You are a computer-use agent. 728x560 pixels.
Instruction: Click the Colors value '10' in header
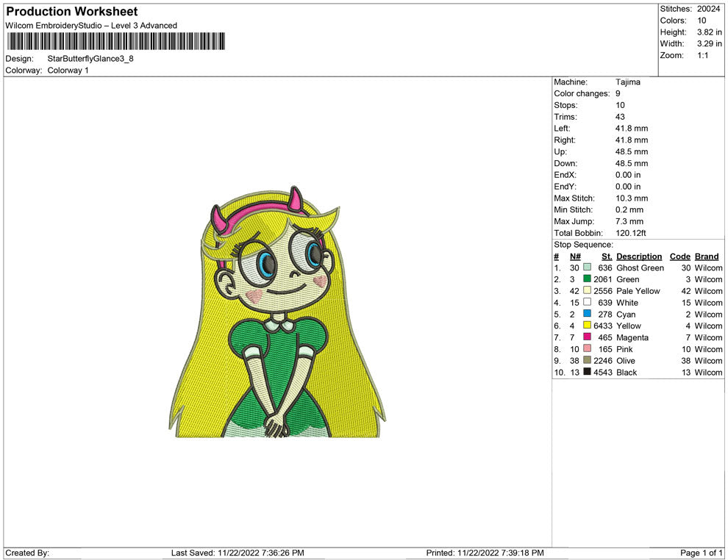coord(702,21)
